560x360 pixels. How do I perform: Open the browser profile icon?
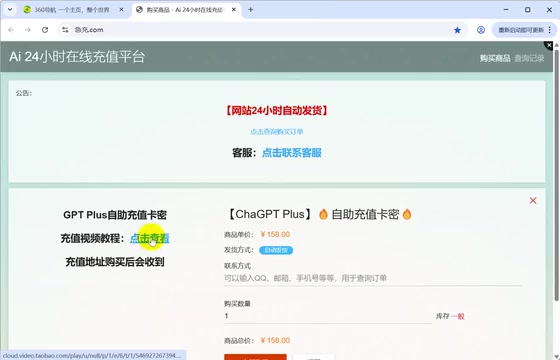click(x=481, y=30)
